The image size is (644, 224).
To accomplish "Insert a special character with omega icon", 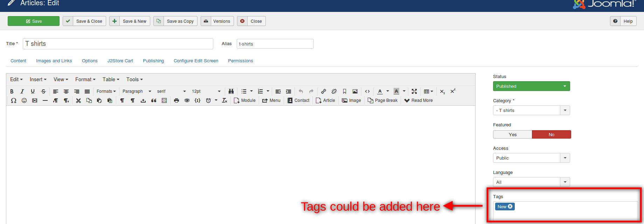I will 14,100.
